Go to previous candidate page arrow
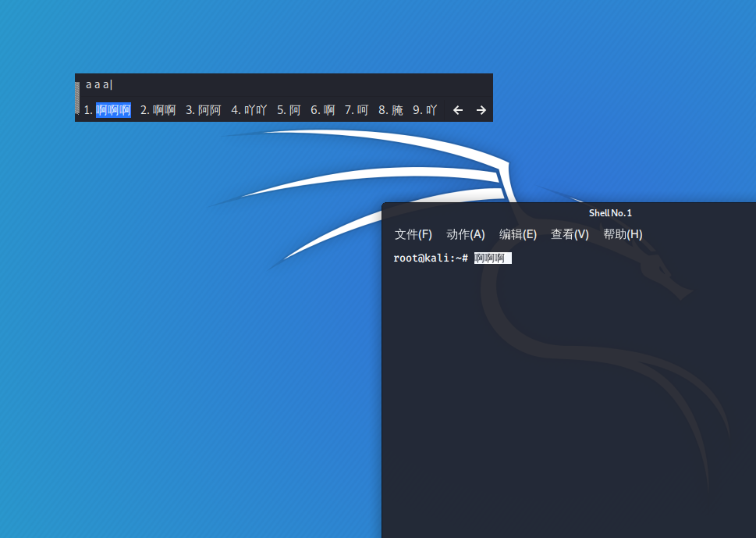The width and height of the screenshot is (756, 538). click(x=458, y=110)
